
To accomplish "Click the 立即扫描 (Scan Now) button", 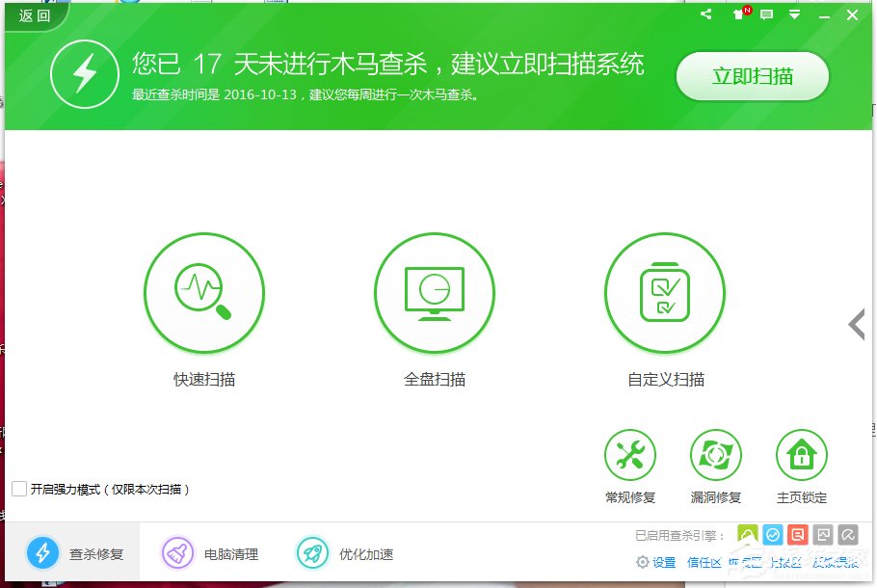I will coord(752,77).
